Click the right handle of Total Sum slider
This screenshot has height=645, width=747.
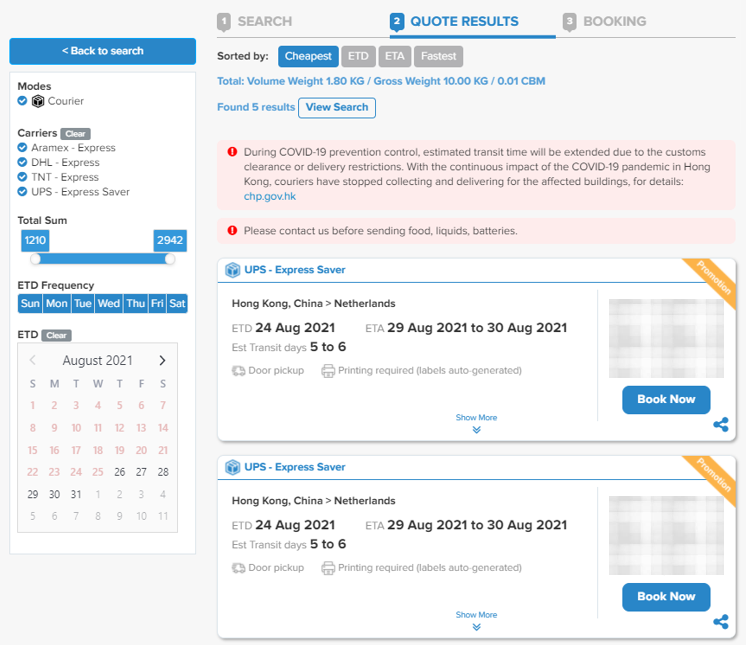(x=170, y=259)
